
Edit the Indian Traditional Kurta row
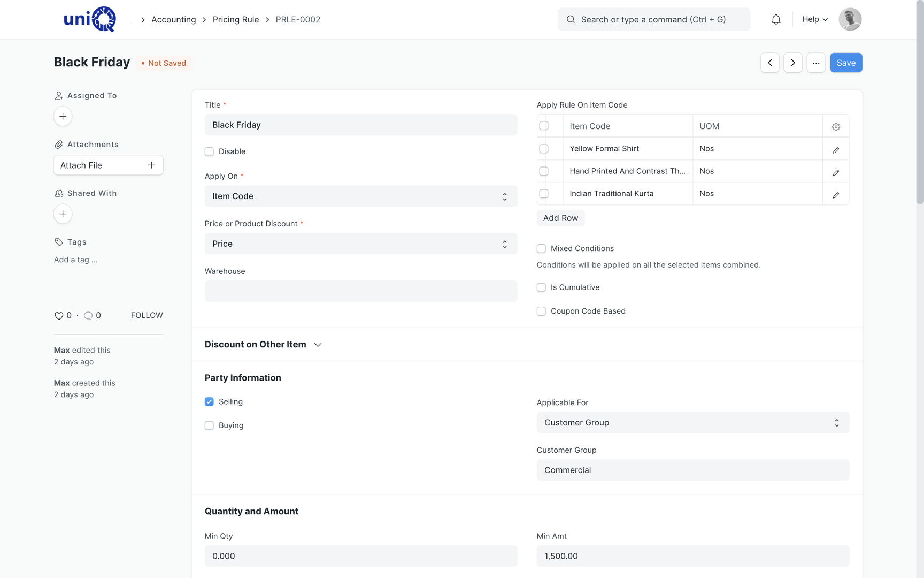pos(835,194)
